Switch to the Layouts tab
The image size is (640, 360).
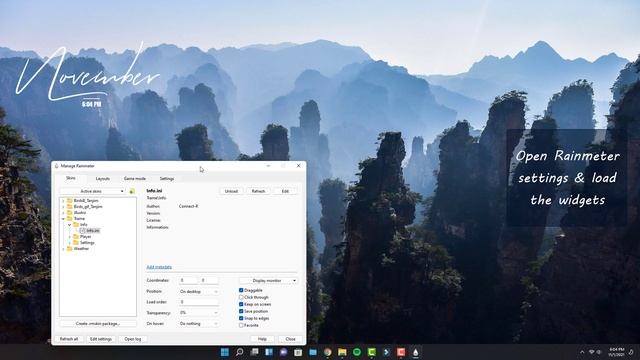(102, 179)
